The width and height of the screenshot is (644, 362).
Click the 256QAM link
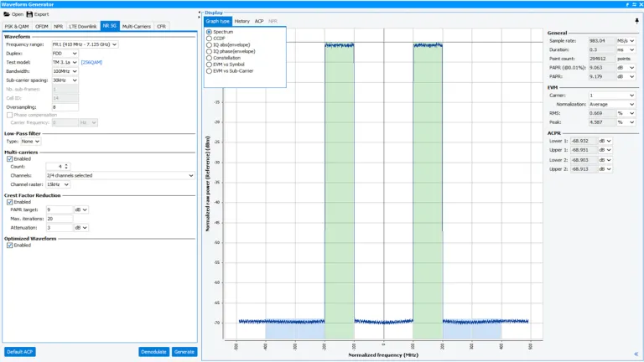point(91,62)
